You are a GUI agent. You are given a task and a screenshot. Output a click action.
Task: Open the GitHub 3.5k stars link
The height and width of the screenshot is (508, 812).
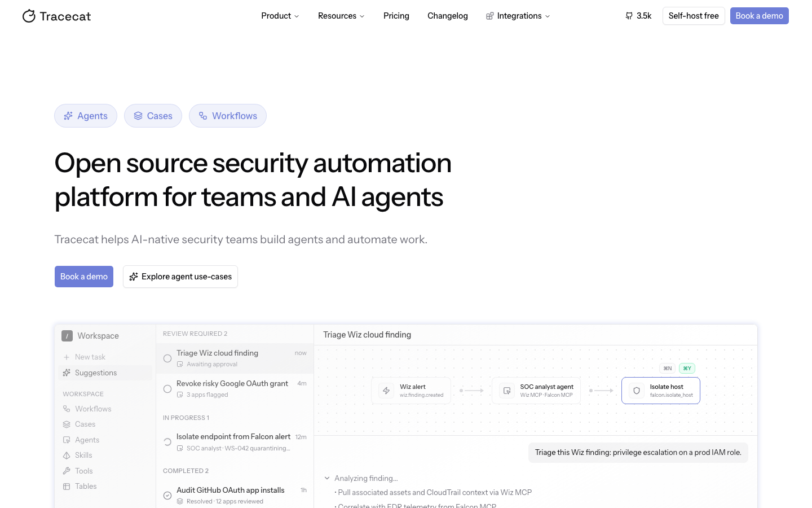(x=638, y=16)
